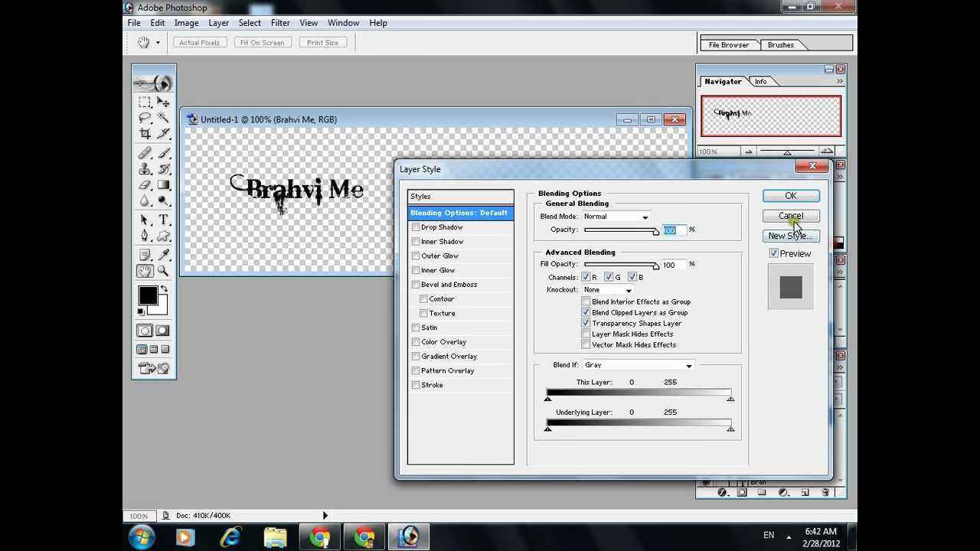Activate the Zoom magnifier tool
980x551 pixels.
[x=163, y=271]
